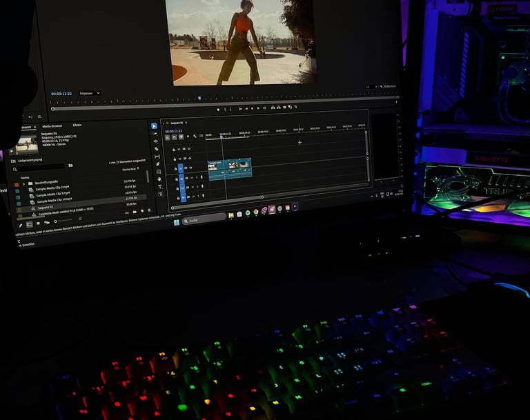
Task: Switch Project panel to freeform view
Action: point(47,222)
